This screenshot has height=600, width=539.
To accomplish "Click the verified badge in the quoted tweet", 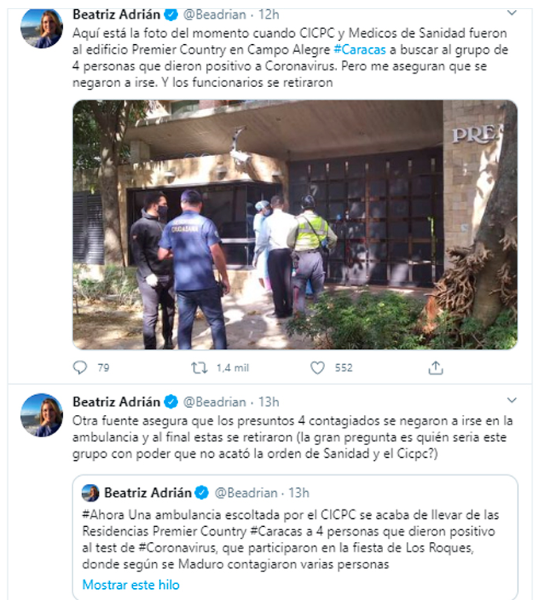I will pyautogui.click(x=202, y=492).
